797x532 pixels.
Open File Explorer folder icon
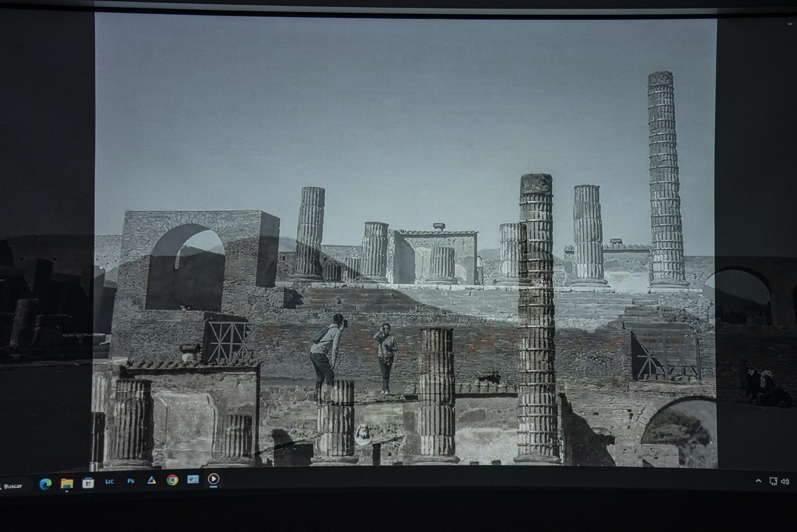click(66, 483)
